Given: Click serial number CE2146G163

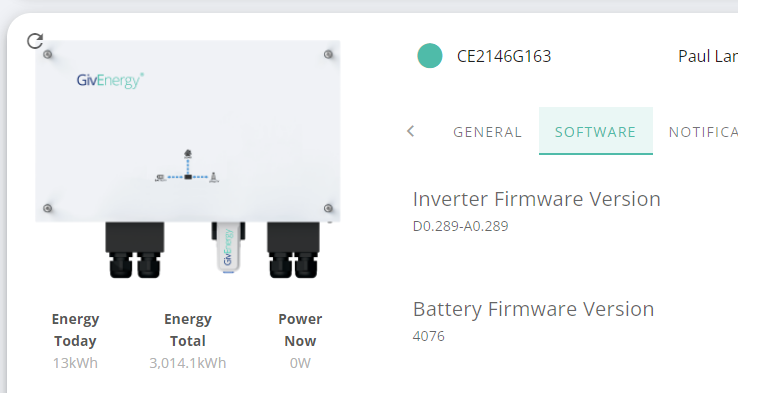Looking at the screenshot, I should click(x=504, y=56).
